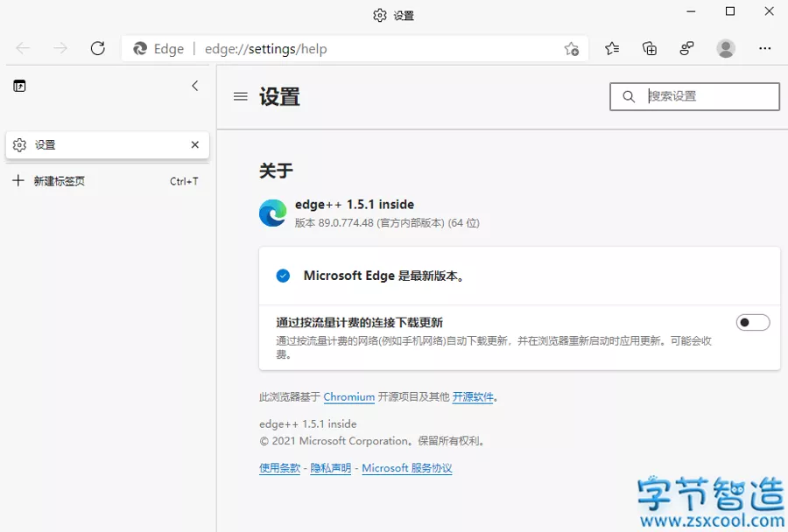Open the settings hamburger menu
Image resolution: width=788 pixels, height=532 pixels.
click(x=241, y=96)
